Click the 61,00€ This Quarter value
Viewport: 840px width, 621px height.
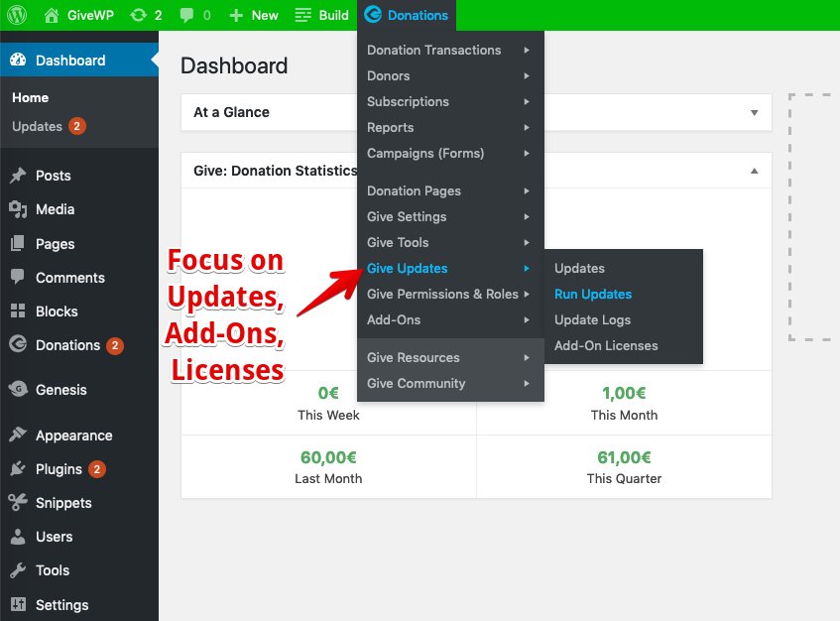point(624,457)
